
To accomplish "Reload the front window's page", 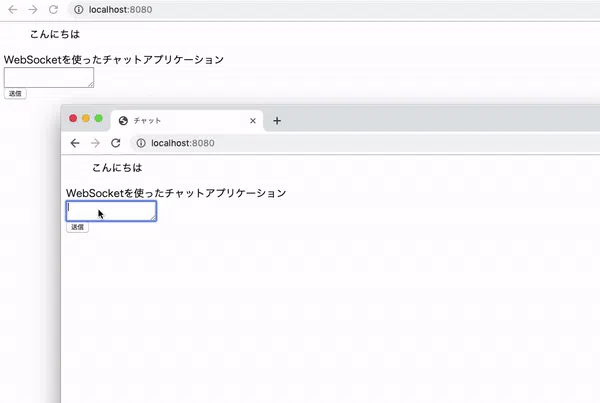I will click(x=116, y=143).
